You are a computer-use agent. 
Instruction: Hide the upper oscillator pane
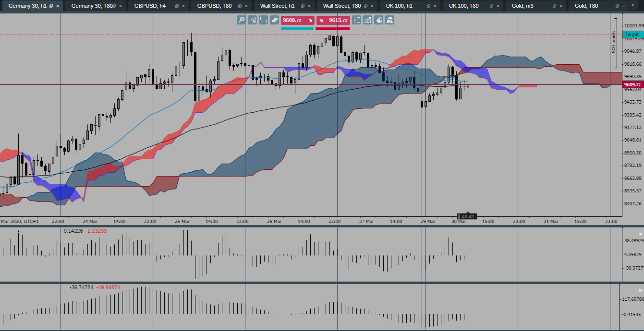tap(641, 234)
